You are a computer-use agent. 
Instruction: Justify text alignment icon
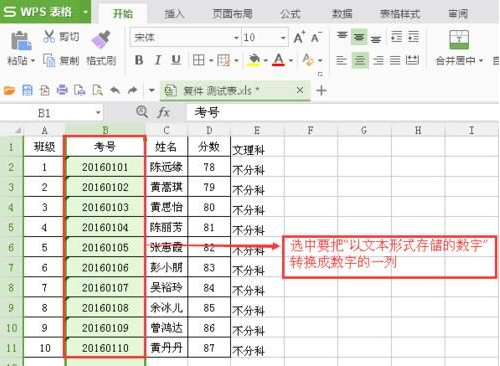[x=395, y=60]
